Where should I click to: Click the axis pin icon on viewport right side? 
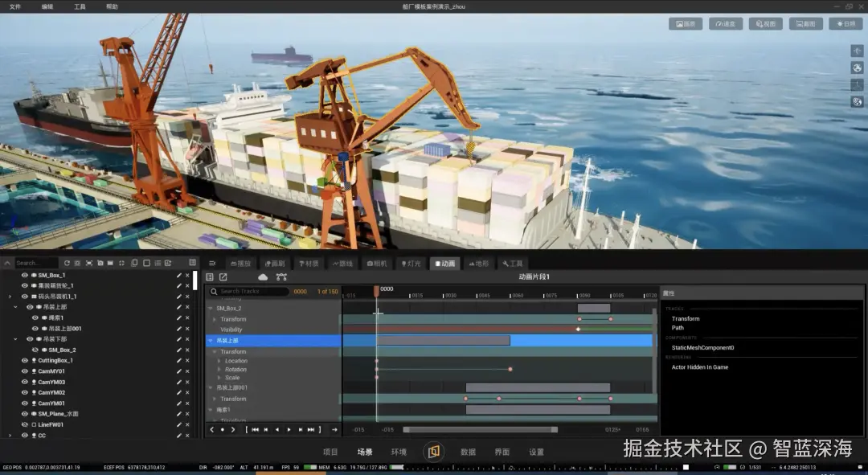coord(857,84)
